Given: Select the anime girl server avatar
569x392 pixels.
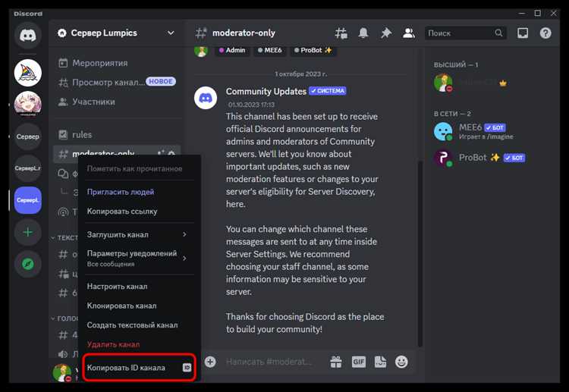Looking at the screenshot, I should [x=28, y=104].
